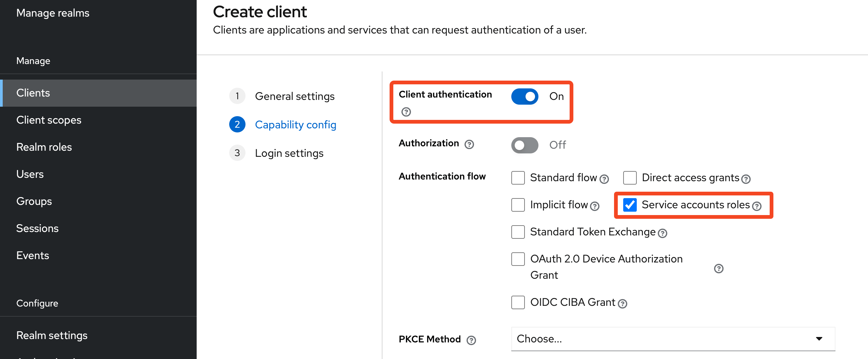Check the Standard flow checkbox
Image resolution: width=868 pixels, height=359 pixels.
click(x=518, y=178)
